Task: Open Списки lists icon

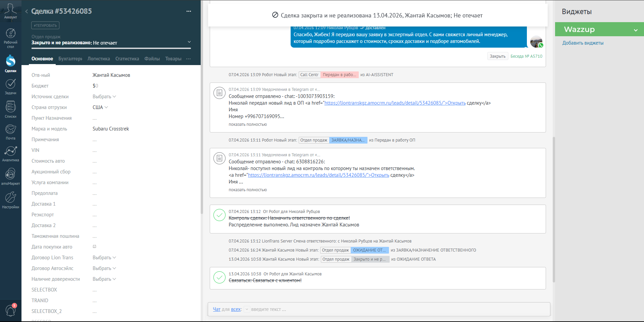Action: click(x=10, y=109)
